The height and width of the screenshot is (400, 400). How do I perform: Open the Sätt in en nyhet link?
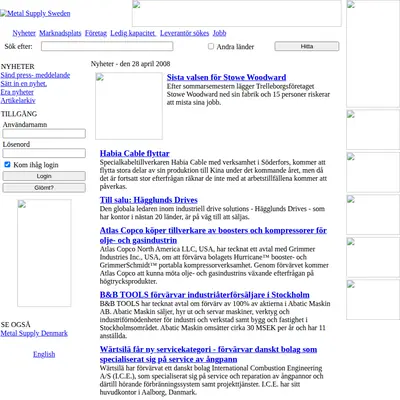point(24,84)
